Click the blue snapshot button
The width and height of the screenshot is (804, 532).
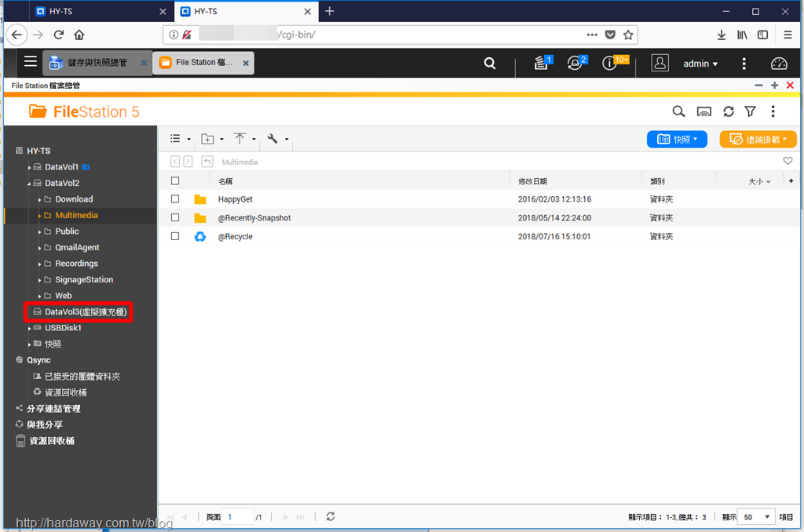[677, 140]
